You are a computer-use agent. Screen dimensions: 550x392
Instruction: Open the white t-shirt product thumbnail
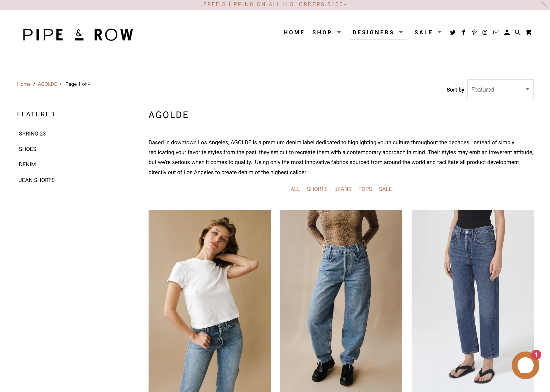tap(210, 301)
